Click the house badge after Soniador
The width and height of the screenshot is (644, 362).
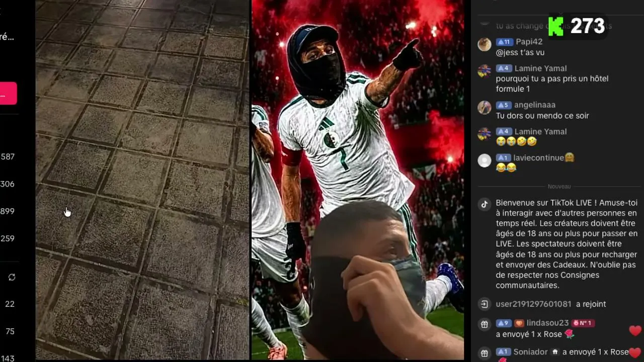pyautogui.click(x=555, y=352)
